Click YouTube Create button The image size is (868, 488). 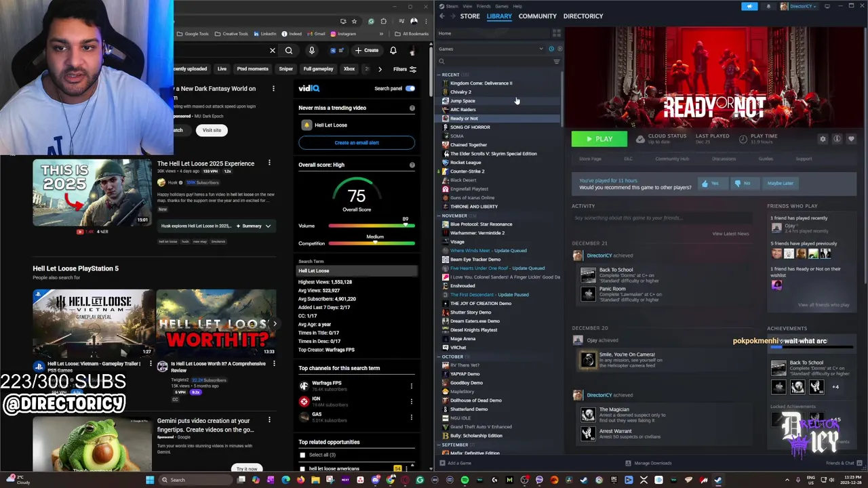(367, 50)
